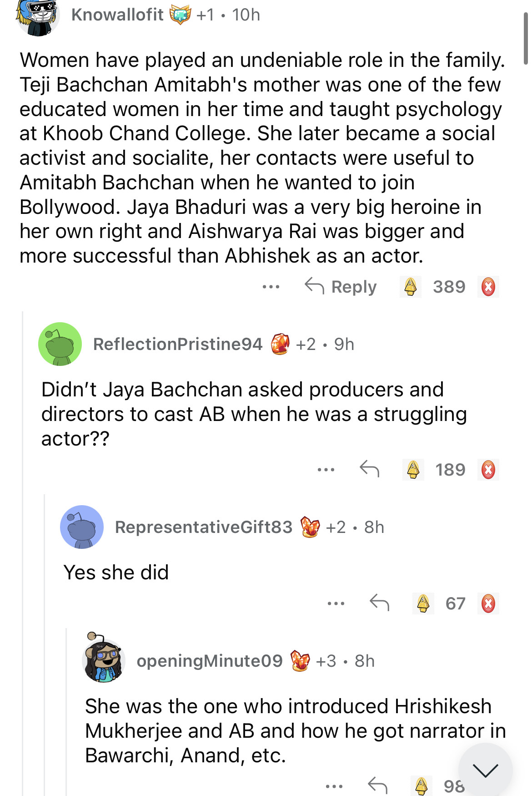This screenshot has width=532, height=796.
Task: Reply to ReflectionPristine94's comment via arrow icon
Action: (369, 469)
